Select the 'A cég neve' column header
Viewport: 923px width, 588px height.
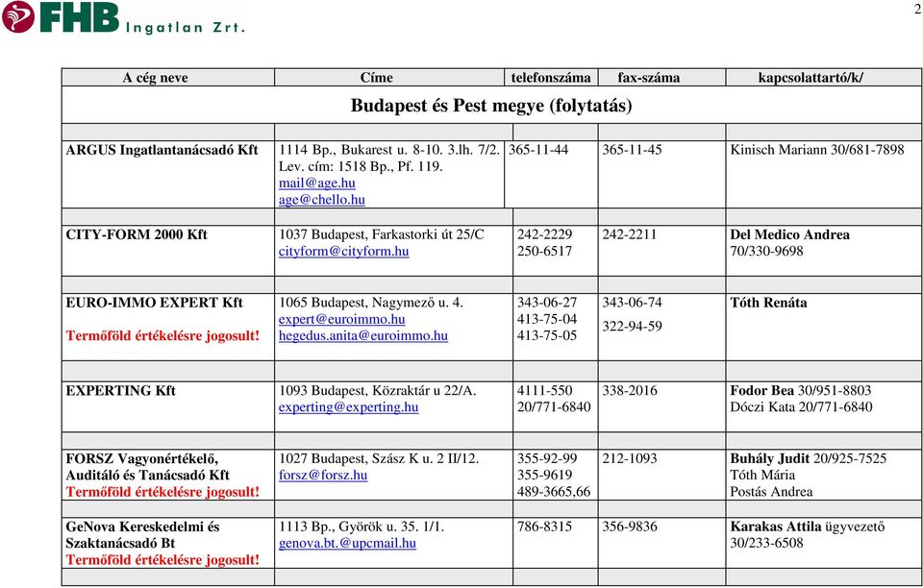156,78
